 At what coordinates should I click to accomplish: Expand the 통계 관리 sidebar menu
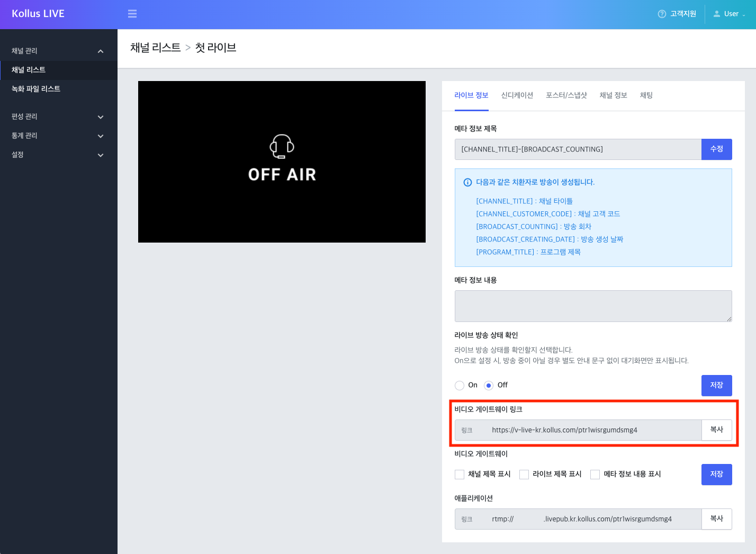click(x=58, y=135)
